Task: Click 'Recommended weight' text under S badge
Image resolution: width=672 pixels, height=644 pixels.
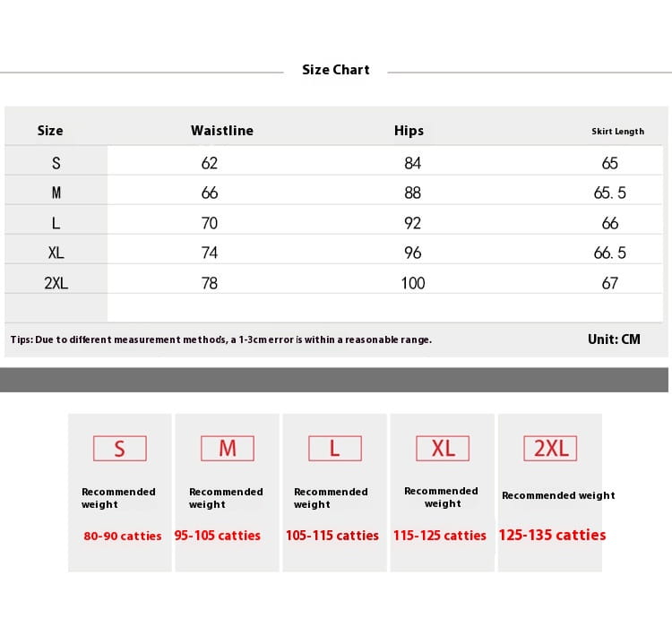Action: click(x=118, y=498)
